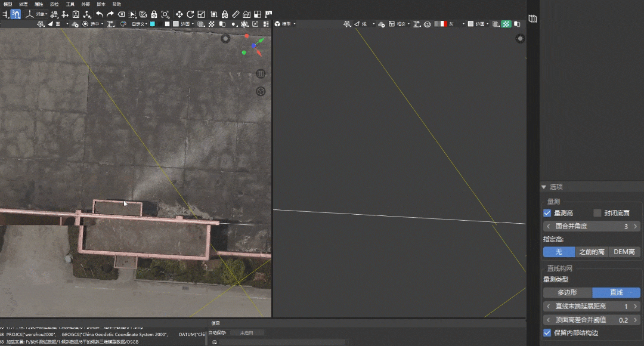Enable the 封闭底面 checkbox
Image resolution: width=644 pixels, height=346 pixels.
pyautogui.click(x=597, y=213)
